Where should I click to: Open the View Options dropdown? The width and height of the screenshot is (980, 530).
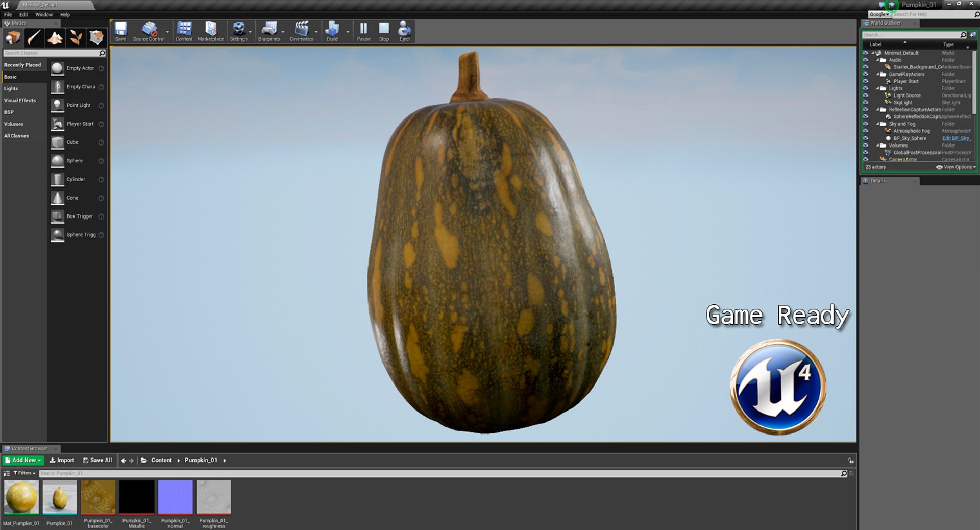point(956,167)
